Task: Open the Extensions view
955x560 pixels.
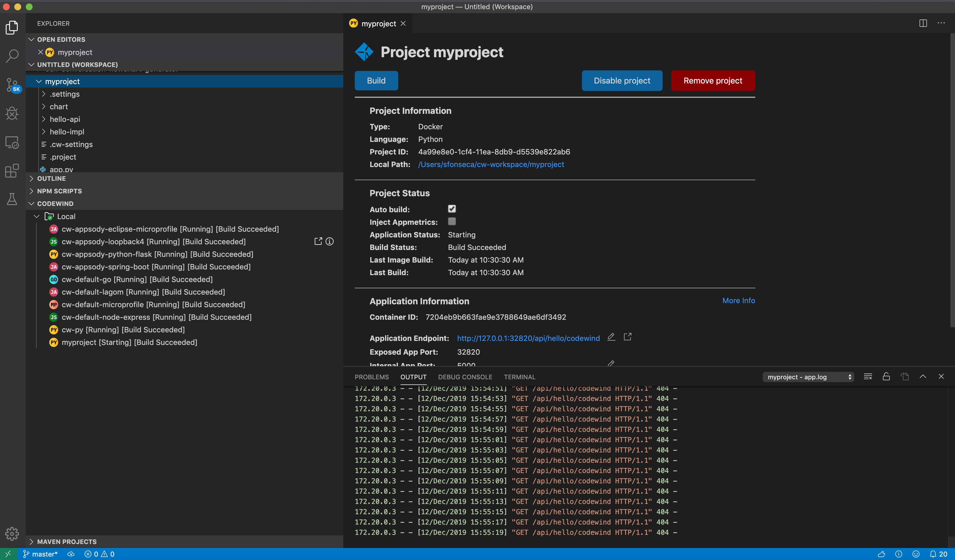Action: [12, 171]
